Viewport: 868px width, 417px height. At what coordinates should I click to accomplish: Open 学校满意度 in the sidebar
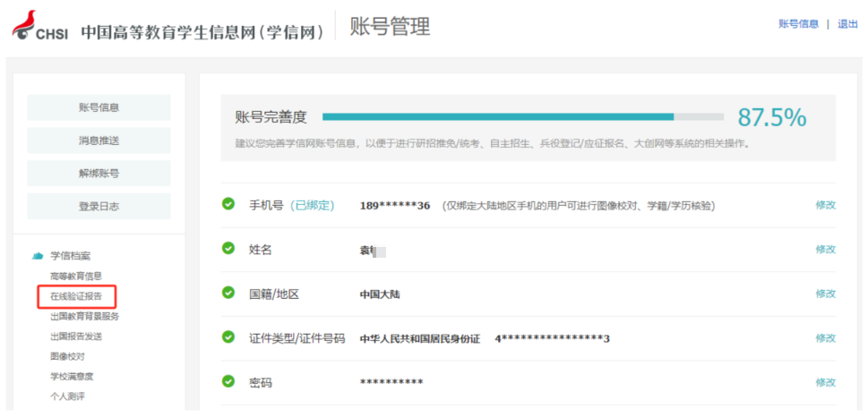click(72, 377)
